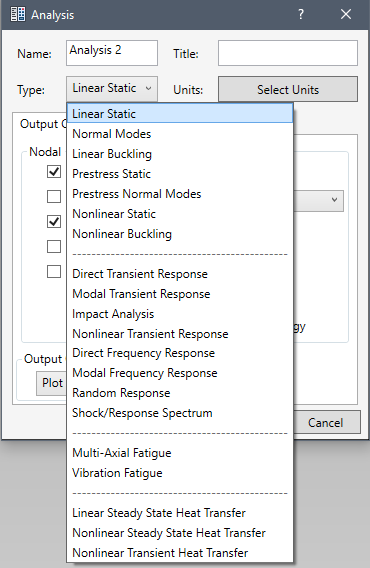This screenshot has width=370, height=568.
Task: Collapse the Type dropdown showing Linear Static
Action: [x=112, y=88]
